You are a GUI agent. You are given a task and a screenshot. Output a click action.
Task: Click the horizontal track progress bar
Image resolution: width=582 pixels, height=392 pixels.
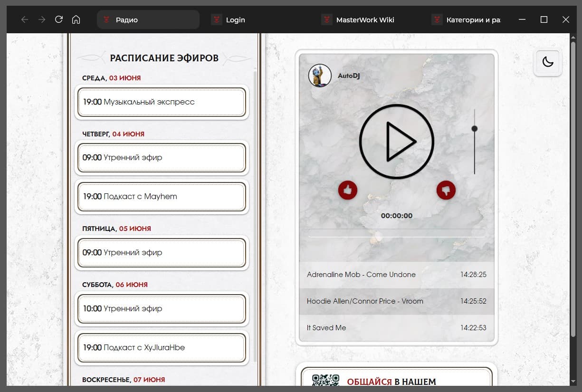point(397,233)
